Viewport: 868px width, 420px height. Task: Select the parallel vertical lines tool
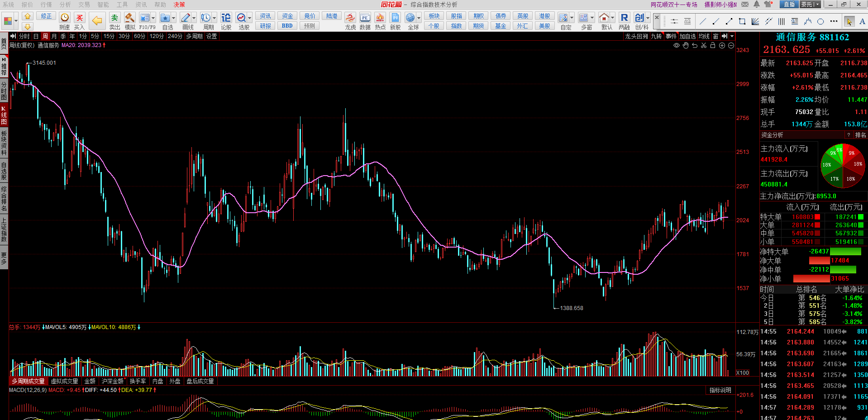click(782, 21)
